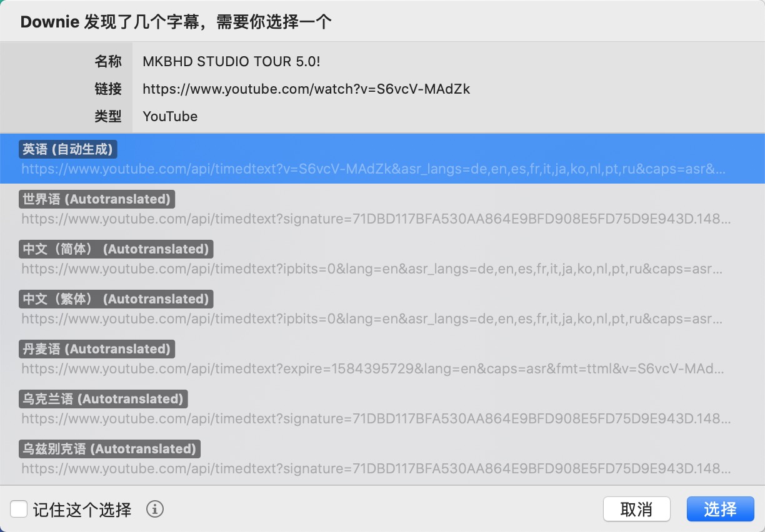
Task: Click the timedtext URL under 英语 (自动生成)
Action: [374, 169]
